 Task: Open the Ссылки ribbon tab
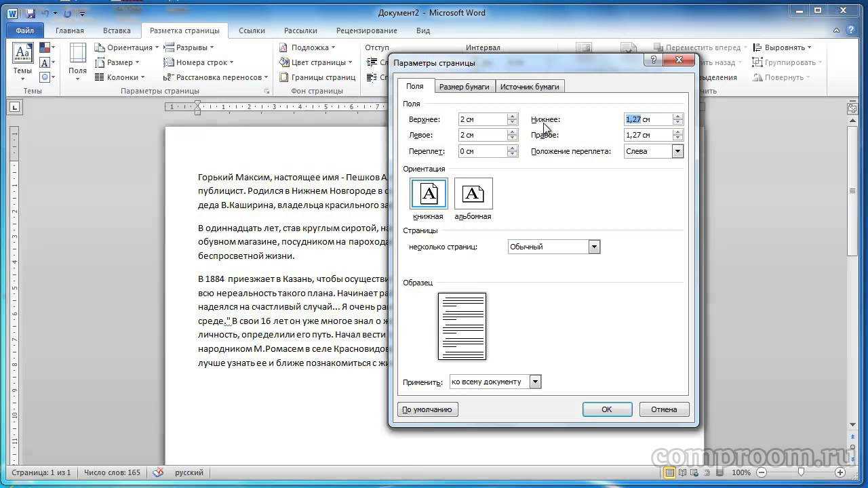[252, 30]
